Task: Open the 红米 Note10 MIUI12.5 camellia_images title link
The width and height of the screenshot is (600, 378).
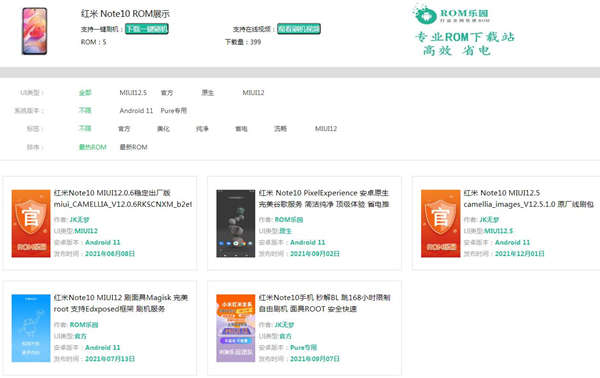Action: (529, 199)
